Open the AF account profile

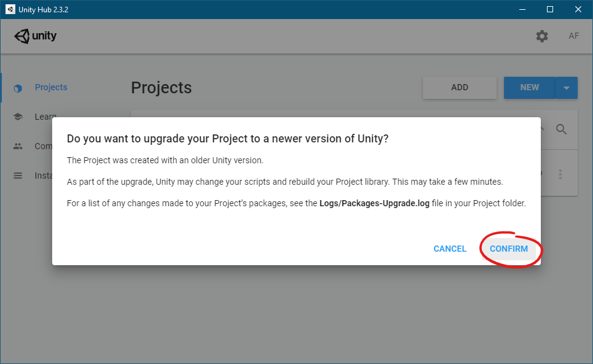point(573,36)
